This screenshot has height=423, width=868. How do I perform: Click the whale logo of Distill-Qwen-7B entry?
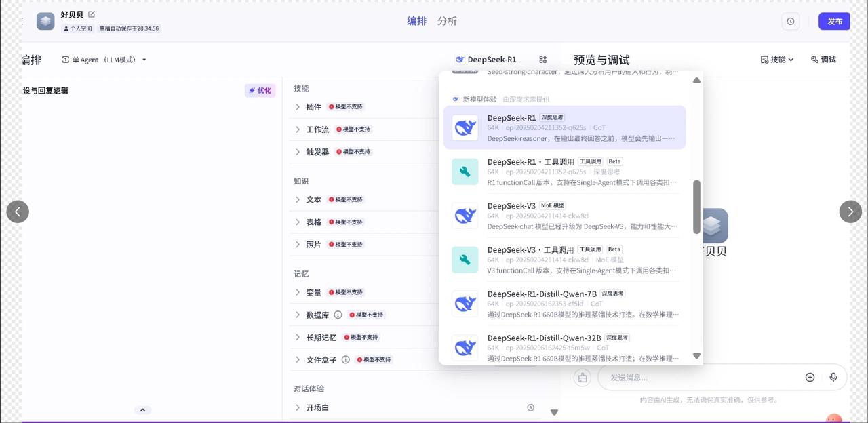tap(465, 304)
